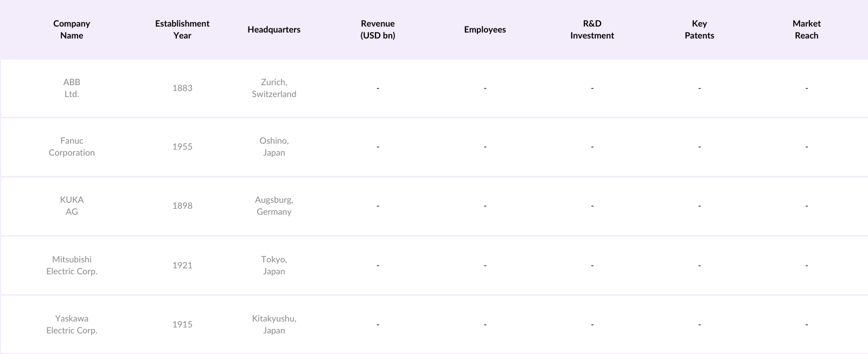868x354 pixels.
Task: Select the Zurich, Switzerland headquarters cell
Action: pyautogui.click(x=274, y=88)
